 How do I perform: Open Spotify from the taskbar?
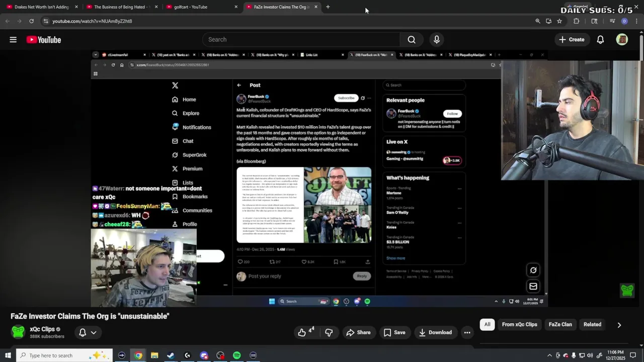point(237,355)
